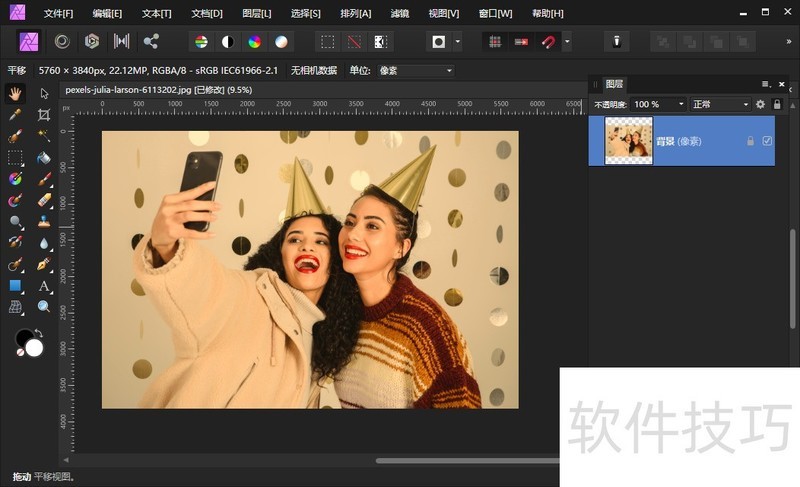Open the 单位 units dropdown showing 像素

(416, 70)
